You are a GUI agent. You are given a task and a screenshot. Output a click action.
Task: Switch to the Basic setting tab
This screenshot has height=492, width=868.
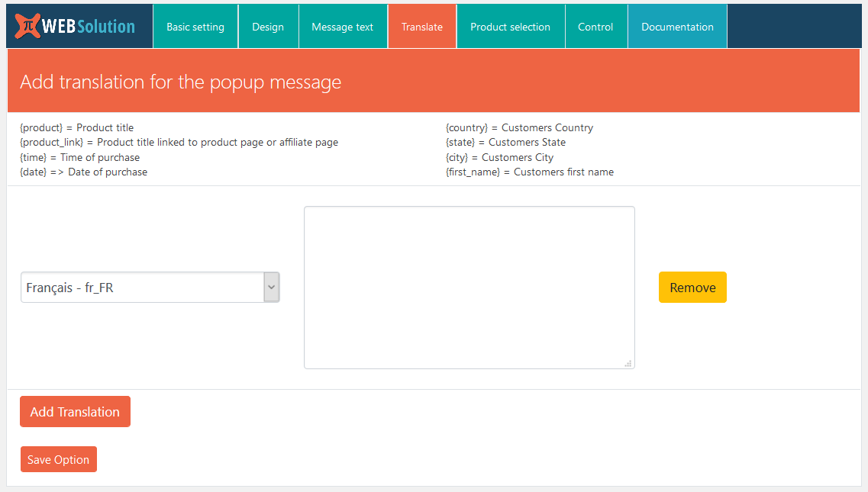[x=195, y=26]
